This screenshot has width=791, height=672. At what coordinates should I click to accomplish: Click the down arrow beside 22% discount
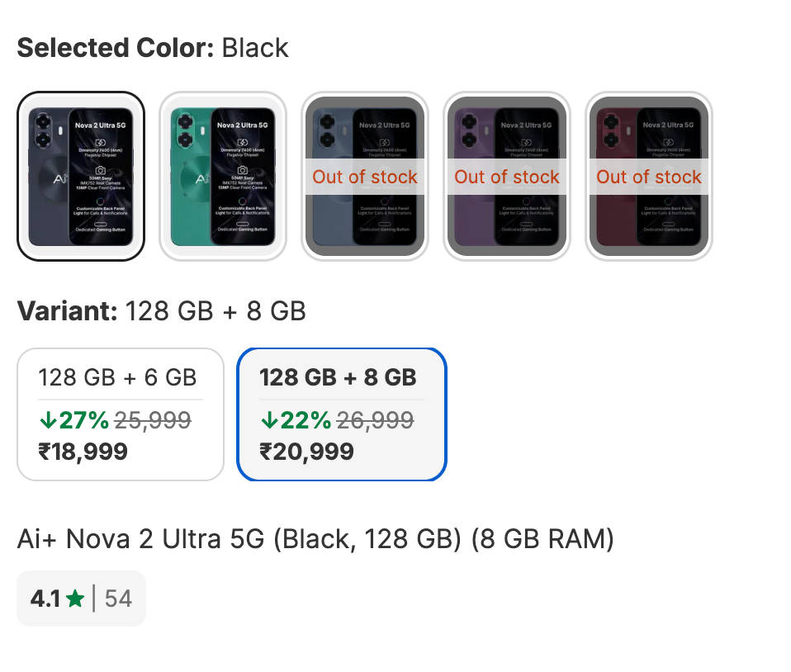coord(268,421)
